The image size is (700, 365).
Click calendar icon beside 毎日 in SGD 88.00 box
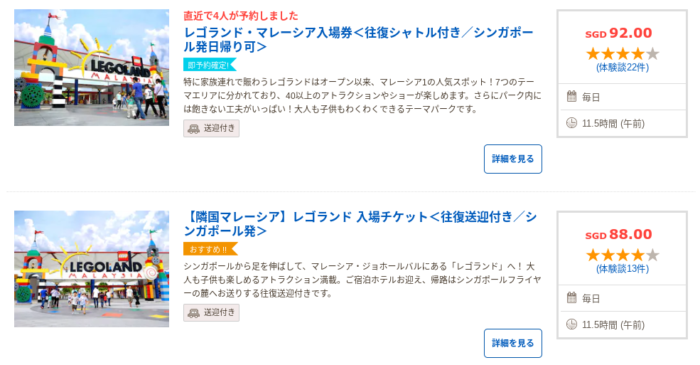click(x=571, y=298)
